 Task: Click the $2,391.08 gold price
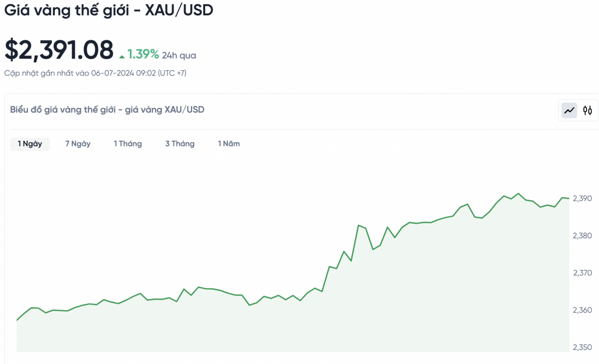pos(59,50)
